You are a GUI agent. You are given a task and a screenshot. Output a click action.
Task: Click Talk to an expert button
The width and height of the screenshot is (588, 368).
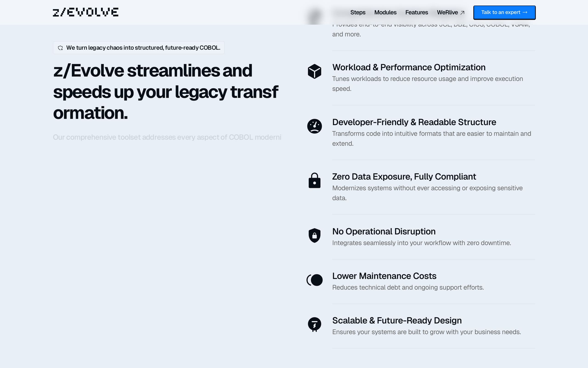coord(504,12)
